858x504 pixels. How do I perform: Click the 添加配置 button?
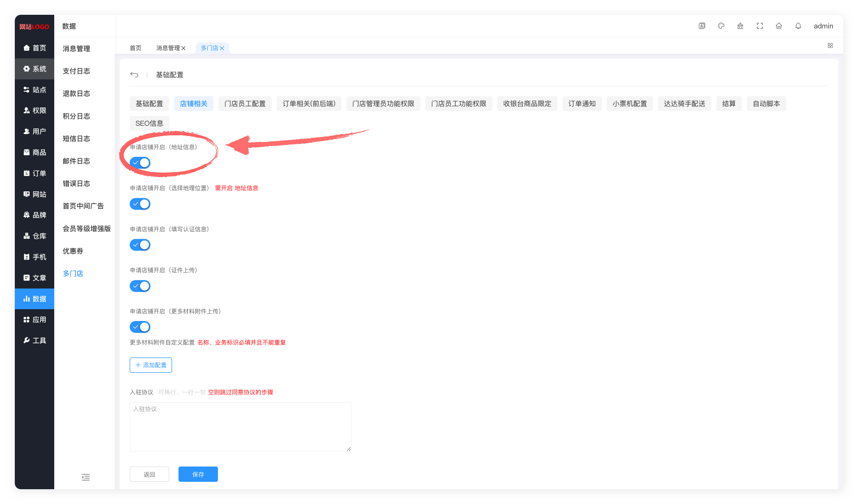[x=151, y=365]
